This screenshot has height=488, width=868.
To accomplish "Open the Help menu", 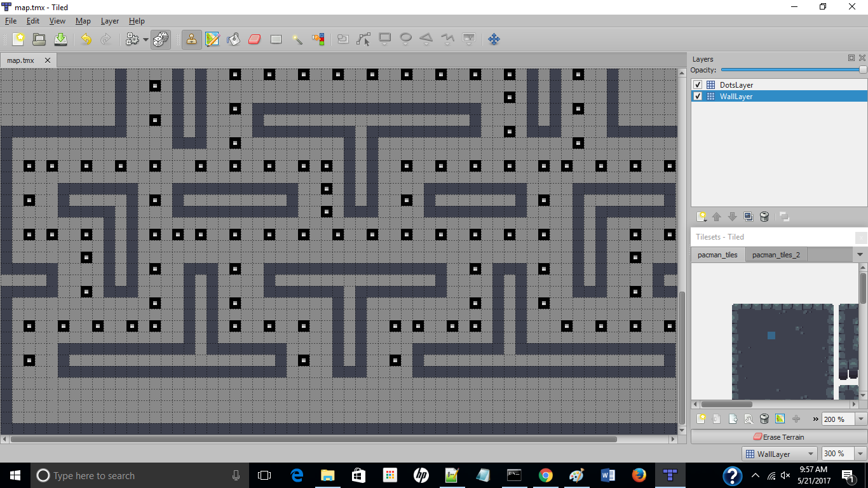I will click(x=137, y=21).
